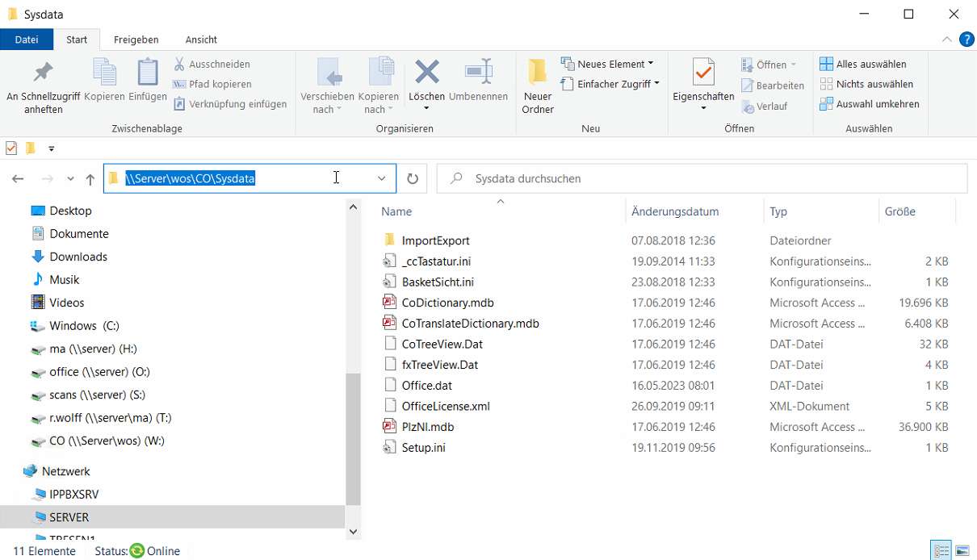Click Nichts auswählen in ribbon
The image size is (977, 560).
coord(866,84)
